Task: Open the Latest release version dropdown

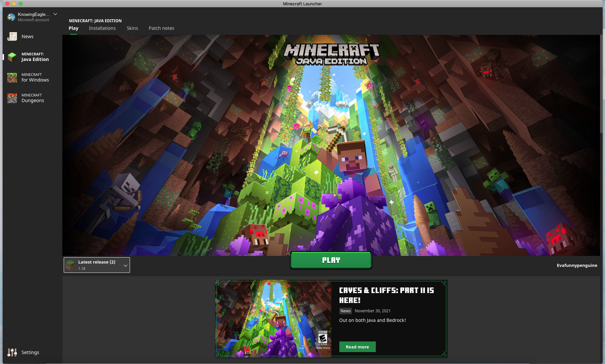Action: [125, 265]
